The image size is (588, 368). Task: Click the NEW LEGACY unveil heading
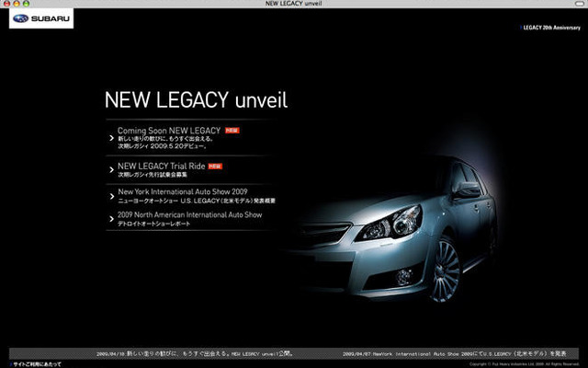[x=196, y=100]
